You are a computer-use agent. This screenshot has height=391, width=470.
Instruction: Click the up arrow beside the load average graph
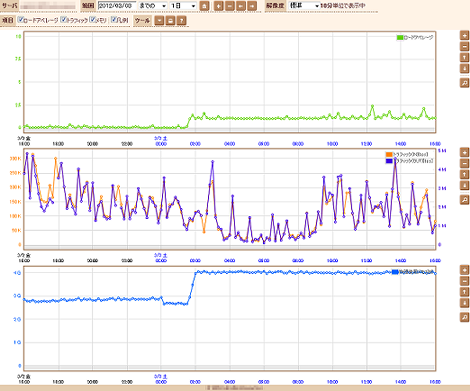464,57
